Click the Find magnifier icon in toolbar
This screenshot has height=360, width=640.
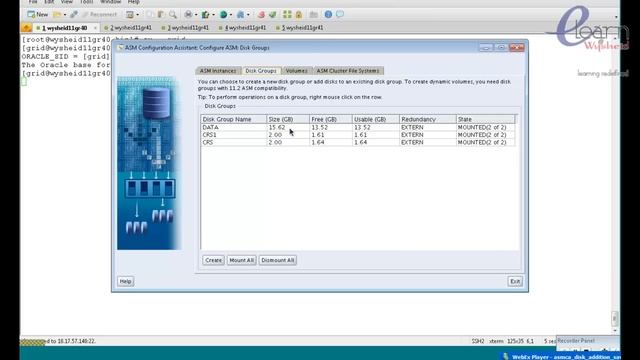click(x=173, y=15)
